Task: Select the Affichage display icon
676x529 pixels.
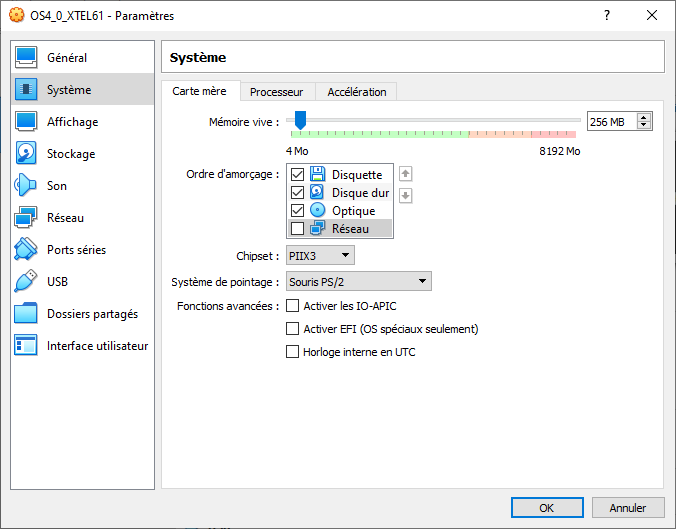Action: (27, 122)
